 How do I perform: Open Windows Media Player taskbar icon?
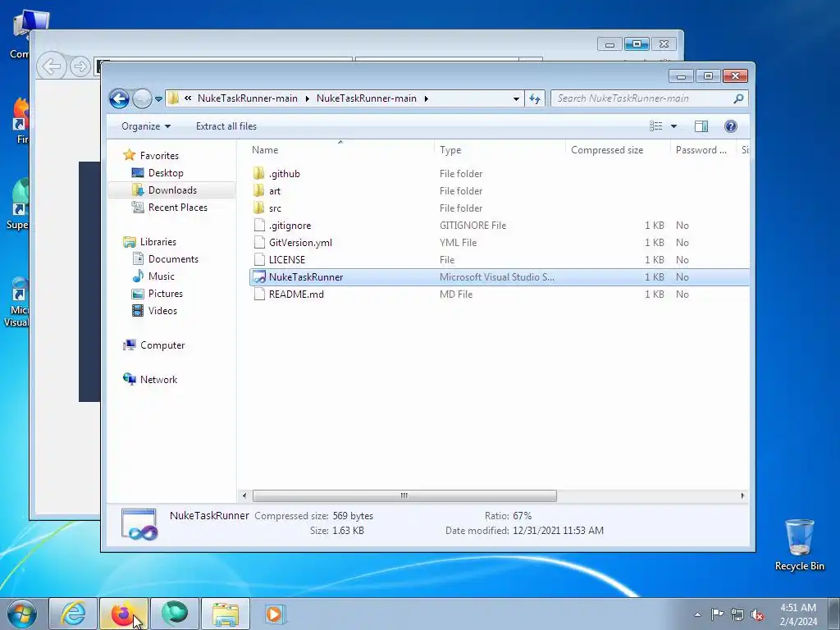(x=276, y=614)
